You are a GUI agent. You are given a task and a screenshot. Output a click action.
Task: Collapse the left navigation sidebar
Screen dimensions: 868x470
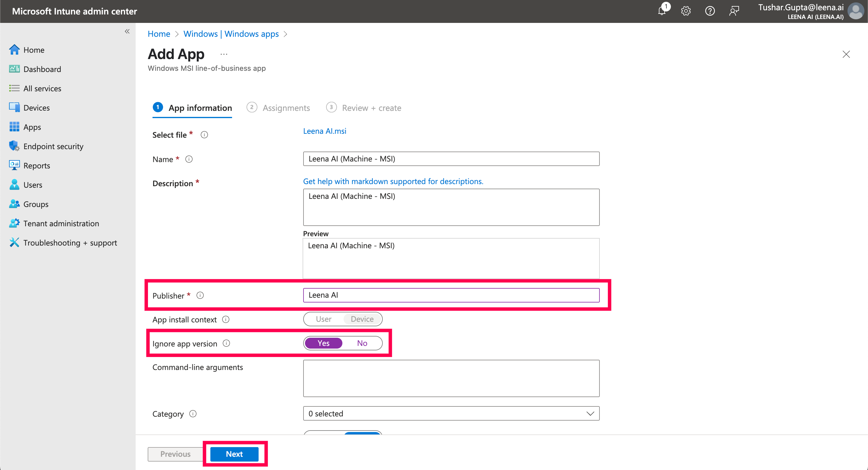(x=127, y=31)
